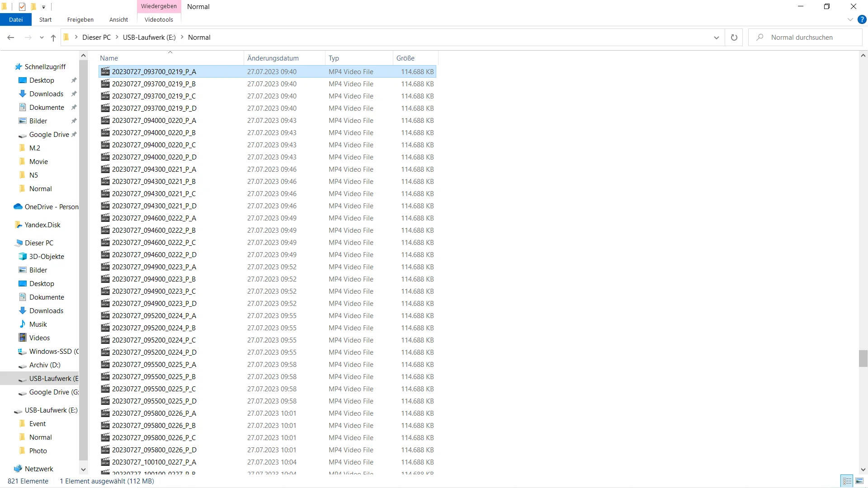This screenshot has height=488, width=868.
Task: Select Schnellzugriff in the navigation pane
Action: (x=45, y=67)
